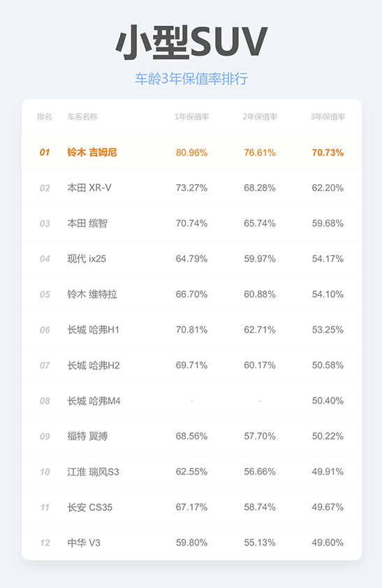Click the 本田 缤智 car name
This screenshot has height=588, width=382.
pos(87,223)
